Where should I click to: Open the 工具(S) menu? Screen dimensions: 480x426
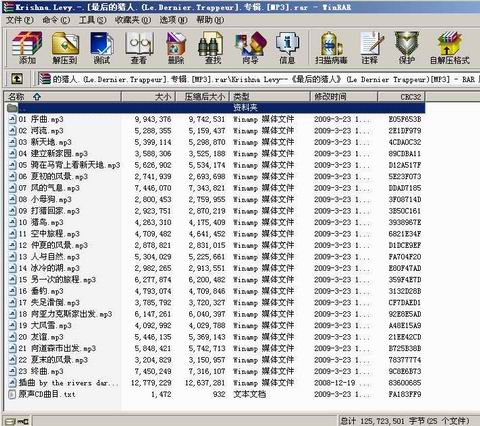(x=92, y=20)
